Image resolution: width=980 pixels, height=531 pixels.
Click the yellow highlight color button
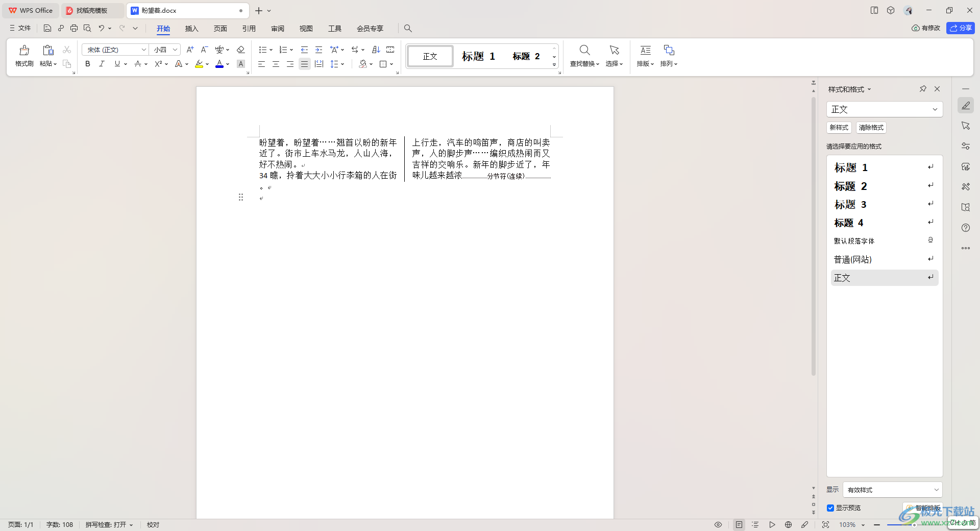coord(199,64)
